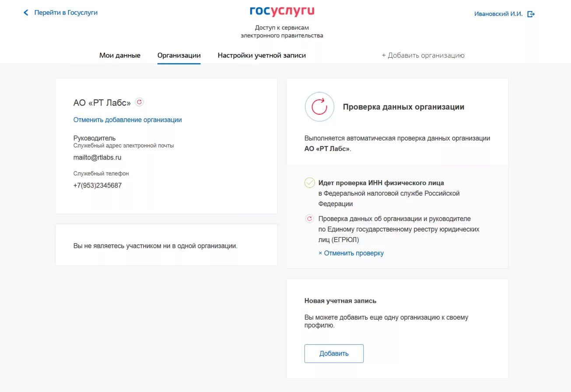
Task: Click the logout icon next to Ивановский И.И.
Action: pos(531,14)
